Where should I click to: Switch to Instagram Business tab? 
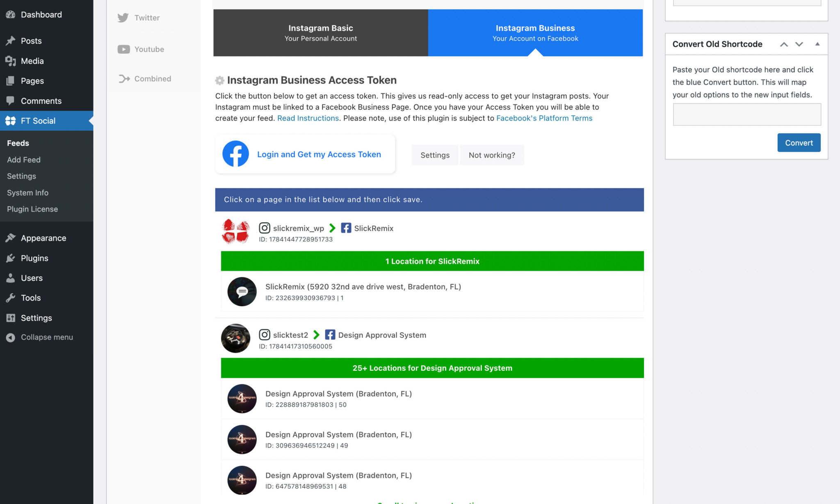tap(535, 33)
